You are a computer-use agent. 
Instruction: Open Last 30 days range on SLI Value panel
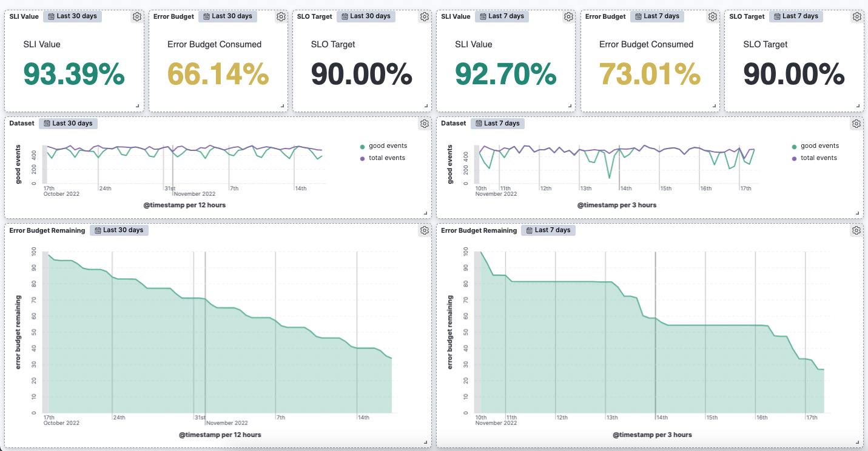pos(73,16)
